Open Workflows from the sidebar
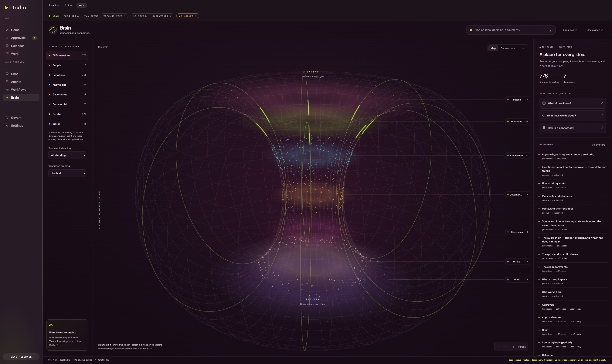Screen dimensions: 612x364 (21, 89)
